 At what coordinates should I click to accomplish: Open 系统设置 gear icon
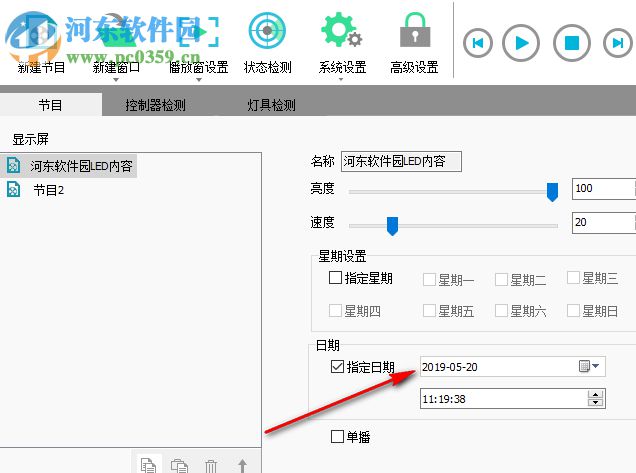341,30
